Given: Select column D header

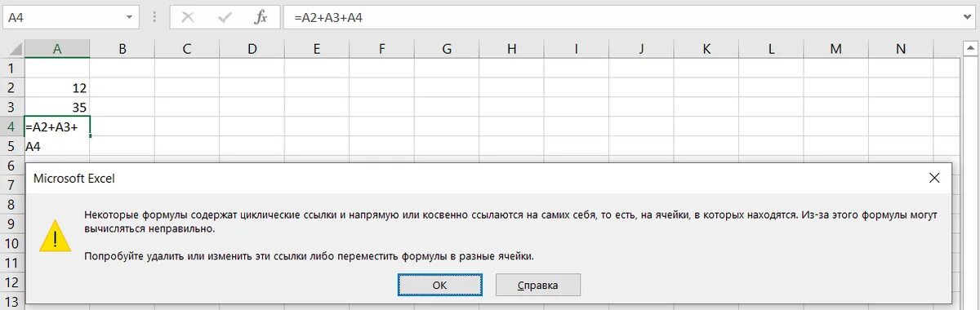Looking at the screenshot, I should pos(252,49).
